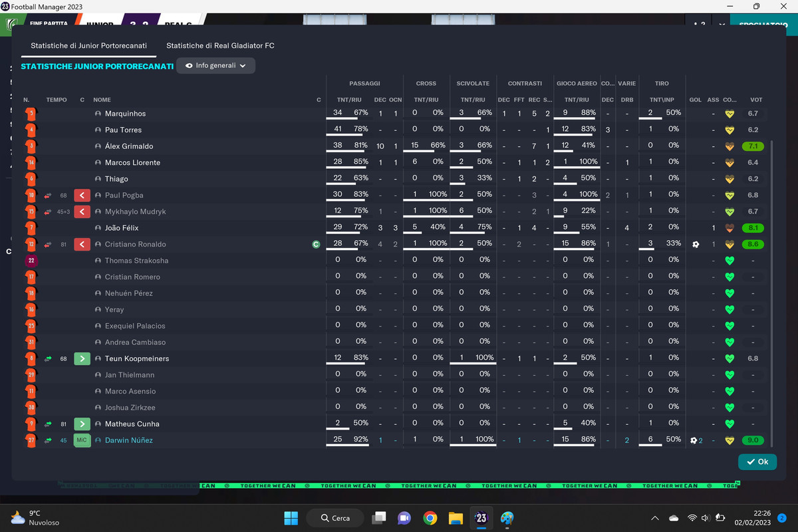Click the red substituted-off arrow beside Mykhaylo Mudryk
This screenshot has height=532, width=798.
pos(82,211)
